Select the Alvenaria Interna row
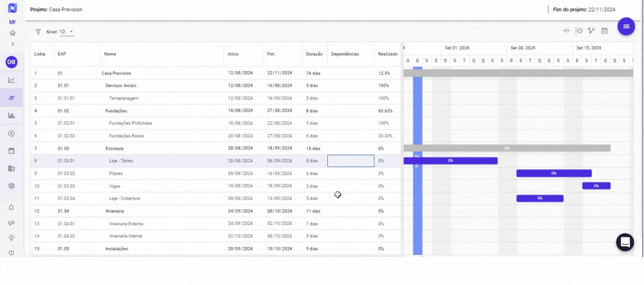This screenshot has width=644, height=285. coord(216,236)
